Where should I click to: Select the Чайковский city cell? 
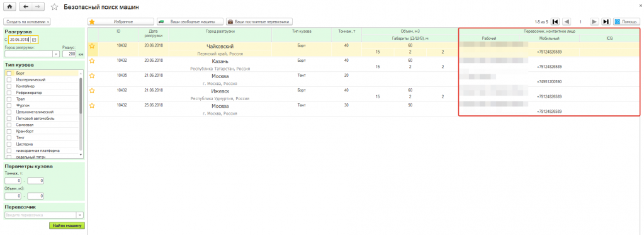point(220,47)
